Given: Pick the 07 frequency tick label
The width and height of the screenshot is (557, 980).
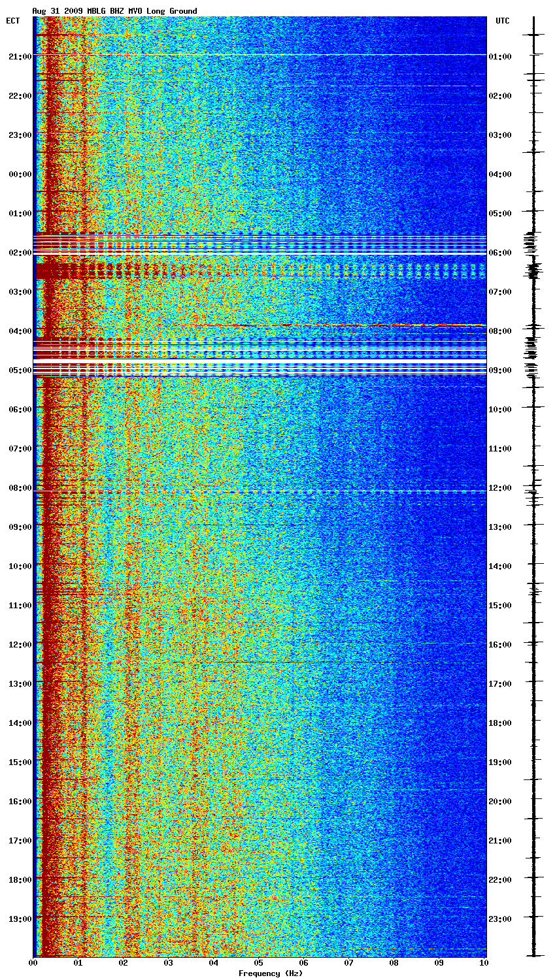Looking at the screenshot, I should tap(349, 963).
